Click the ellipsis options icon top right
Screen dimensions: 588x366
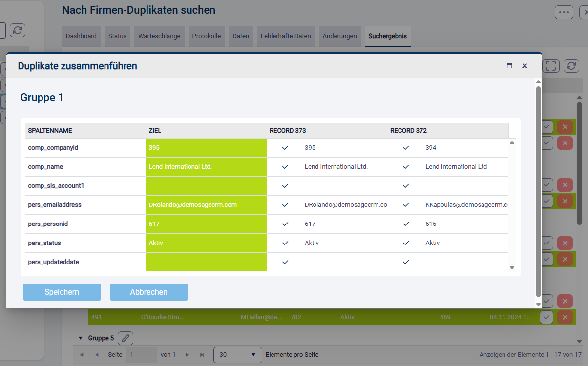click(564, 12)
